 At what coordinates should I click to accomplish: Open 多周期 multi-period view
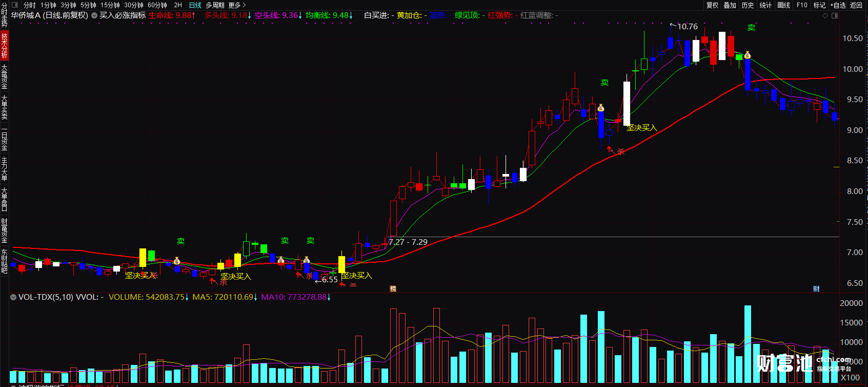pos(215,5)
